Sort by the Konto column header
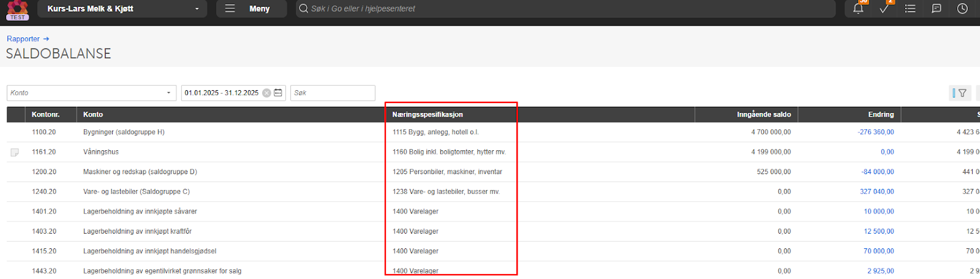980x279 pixels. [93, 115]
